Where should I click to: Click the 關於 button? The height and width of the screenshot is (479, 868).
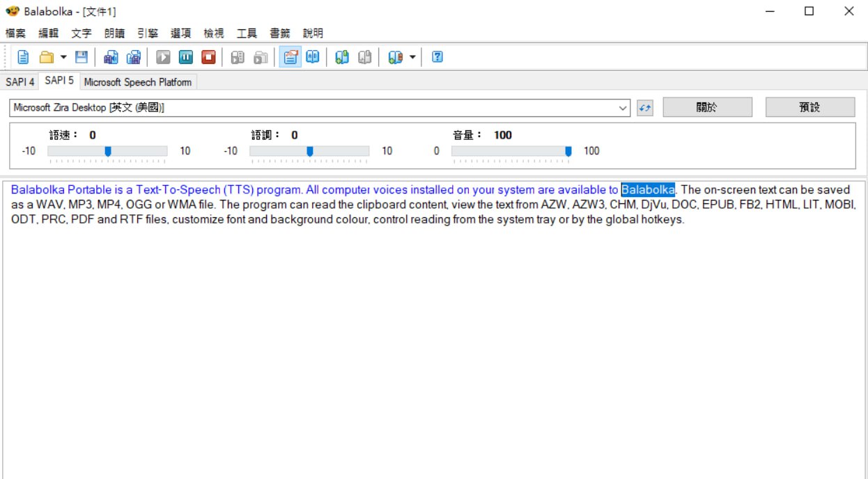pos(706,107)
